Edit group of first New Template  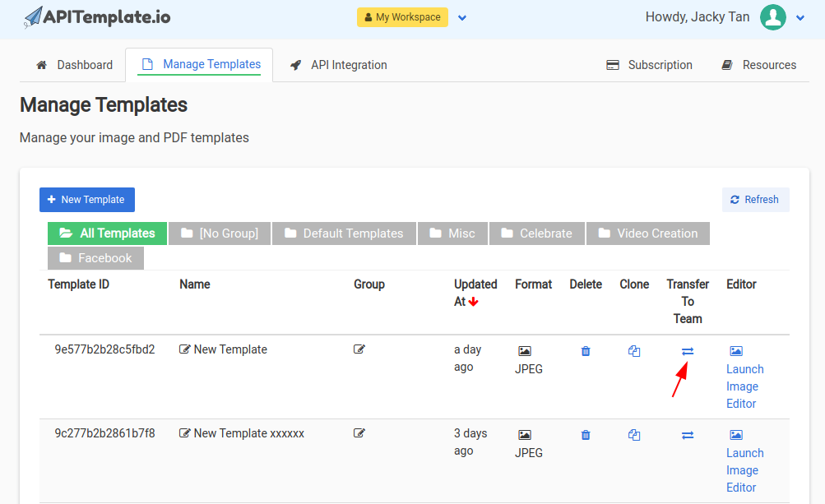(359, 349)
